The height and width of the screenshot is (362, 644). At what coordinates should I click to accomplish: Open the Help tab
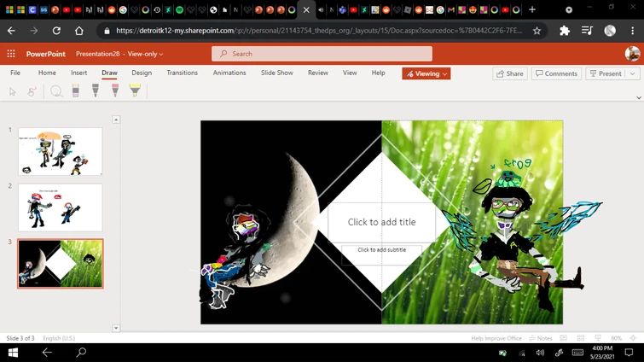click(378, 73)
